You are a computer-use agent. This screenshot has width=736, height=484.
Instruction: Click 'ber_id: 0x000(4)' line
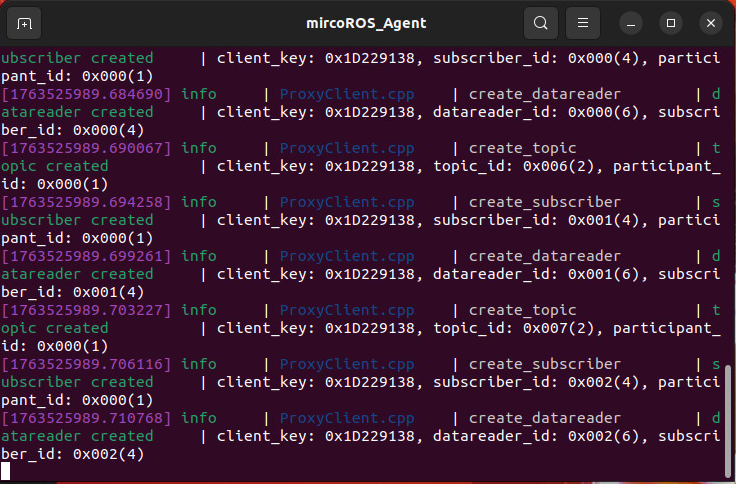pyautogui.click(x=73, y=131)
